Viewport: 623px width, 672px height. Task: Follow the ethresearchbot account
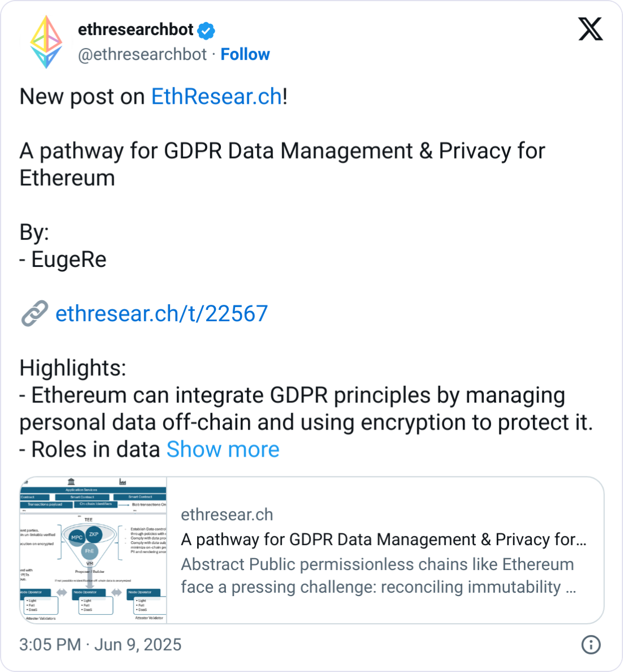pos(245,54)
